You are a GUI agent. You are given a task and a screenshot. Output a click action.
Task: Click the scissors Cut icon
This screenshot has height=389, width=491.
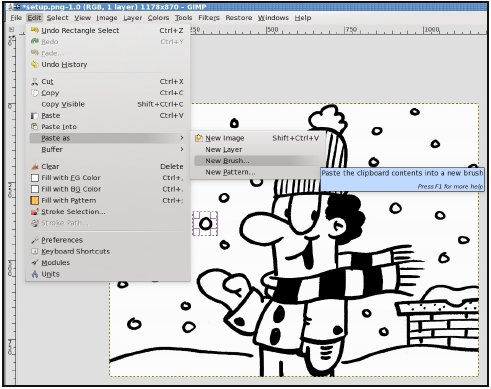click(x=35, y=82)
